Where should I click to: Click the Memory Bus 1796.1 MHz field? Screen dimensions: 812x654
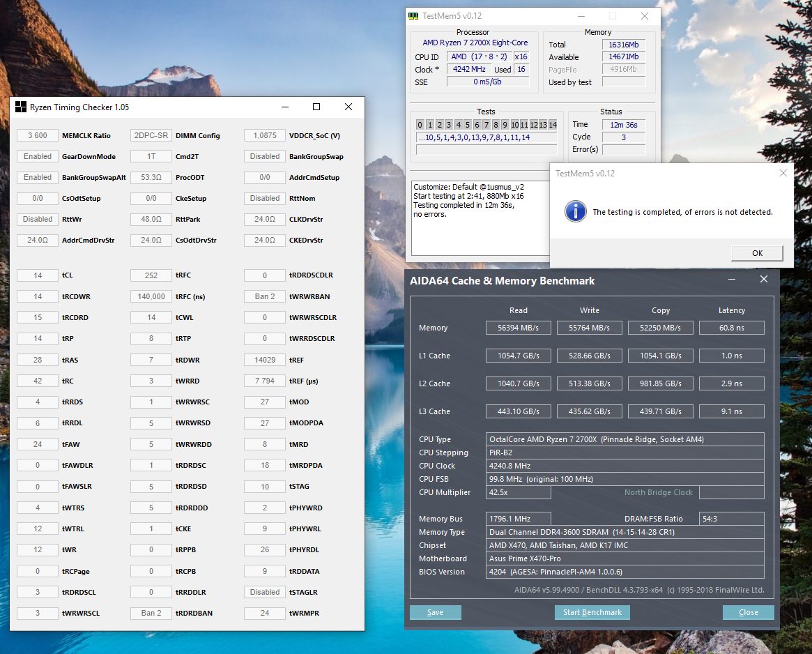coord(519,519)
